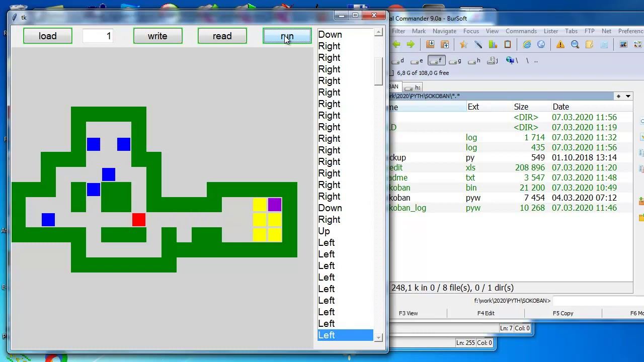Click the moves list scrollbar down arrow
This screenshot has width=644, height=362.
tap(378, 337)
